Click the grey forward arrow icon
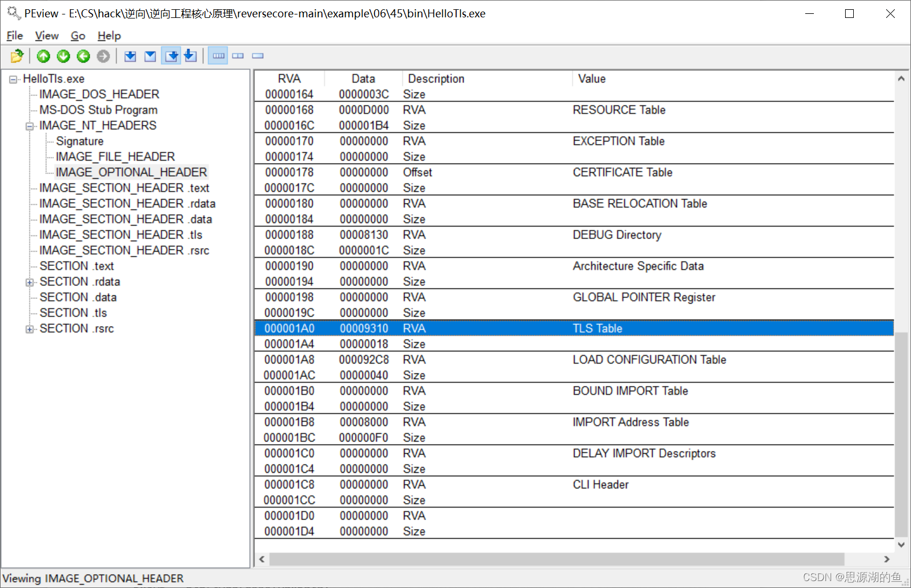This screenshot has height=588, width=911. [x=103, y=56]
